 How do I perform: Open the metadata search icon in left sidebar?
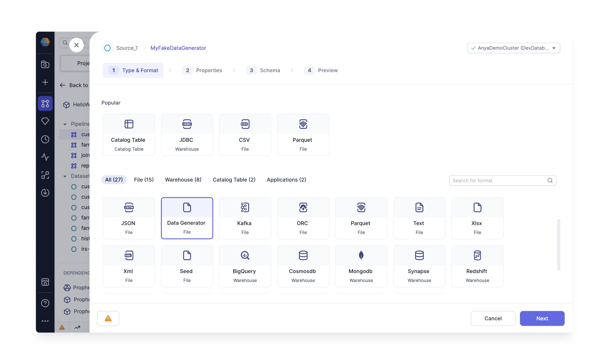click(x=45, y=64)
